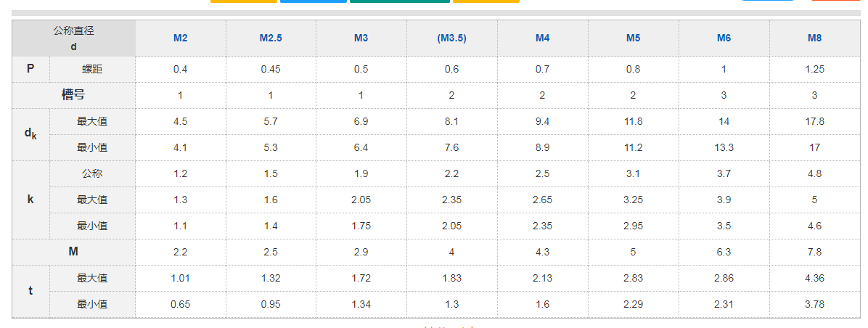The width and height of the screenshot is (868, 328).
Task: Select the dk row header cell
Action: (30, 134)
